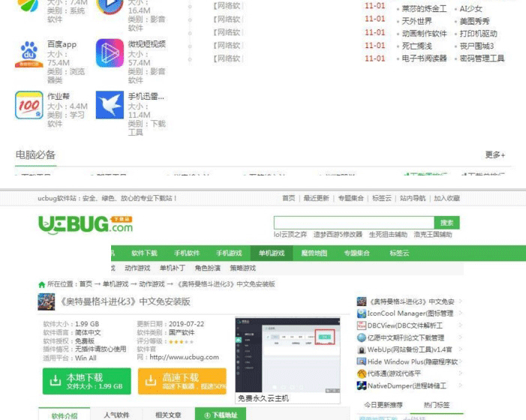Switch to the 软件介绍 tab

65,415
